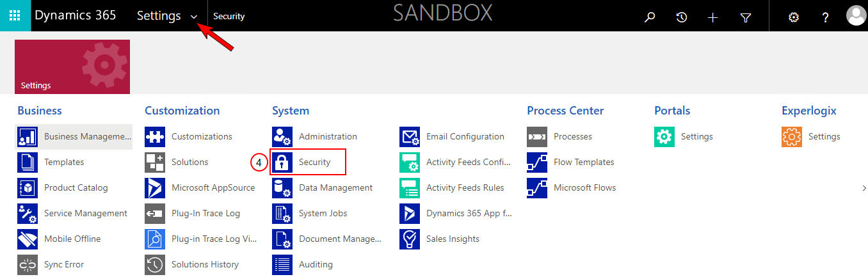Click the Dynamics 365 home label
Image resolution: width=868 pixels, height=277 pixels.
[76, 15]
